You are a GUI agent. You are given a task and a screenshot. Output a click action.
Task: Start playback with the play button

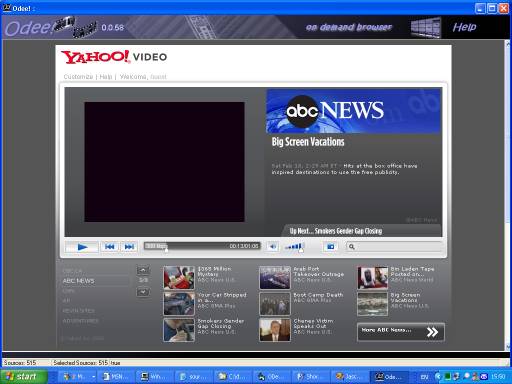82,247
